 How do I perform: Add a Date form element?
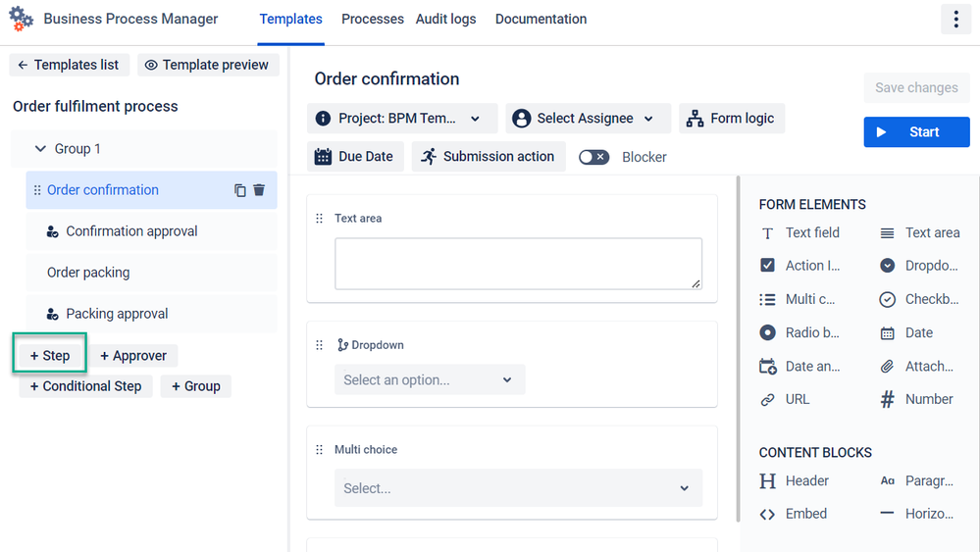[x=906, y=332]
